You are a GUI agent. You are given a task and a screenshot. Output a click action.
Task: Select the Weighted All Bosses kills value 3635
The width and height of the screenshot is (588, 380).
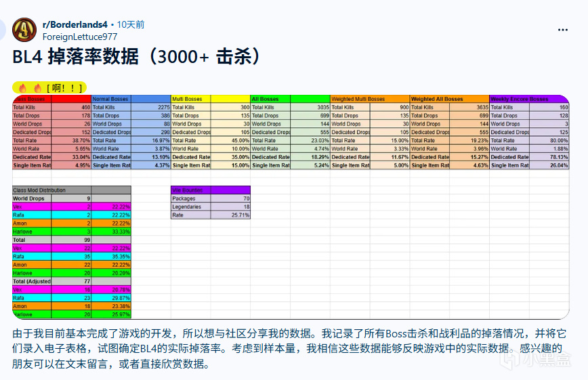click(x=469, y=107)
